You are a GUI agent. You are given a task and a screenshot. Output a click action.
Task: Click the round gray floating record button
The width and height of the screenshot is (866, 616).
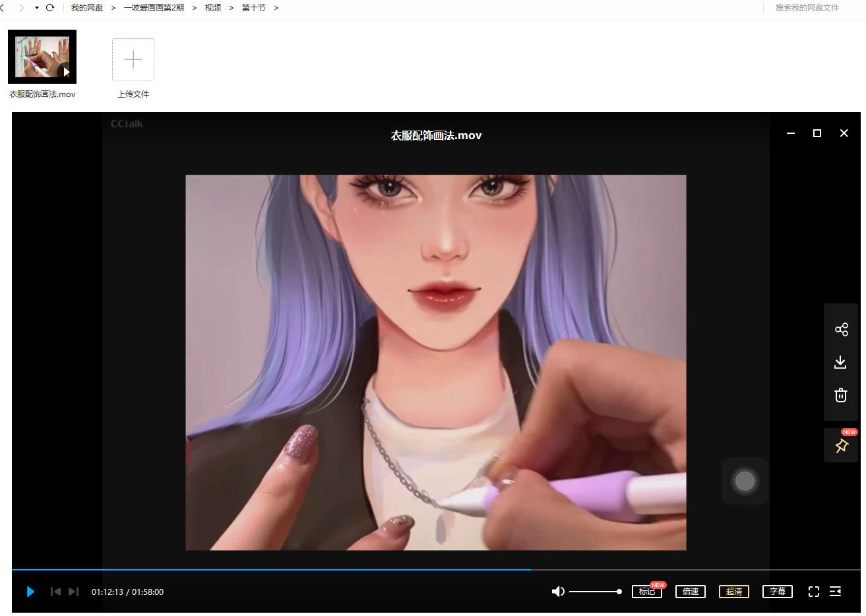point(745,481)
